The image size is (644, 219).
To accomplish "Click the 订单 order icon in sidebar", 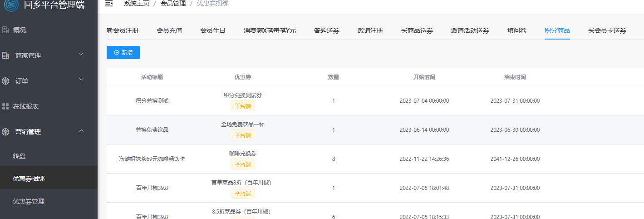I will tap(6, 81).
